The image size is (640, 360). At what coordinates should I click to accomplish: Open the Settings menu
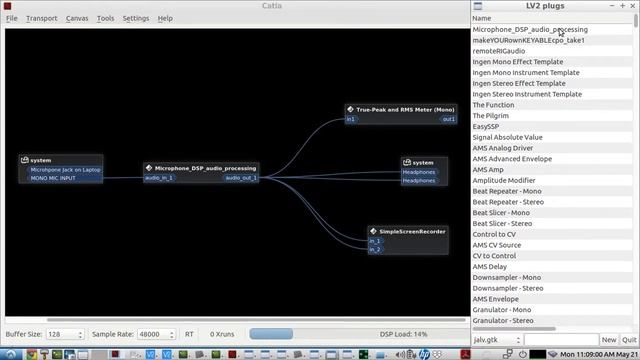pyautogui.click(x=136, y=18)
